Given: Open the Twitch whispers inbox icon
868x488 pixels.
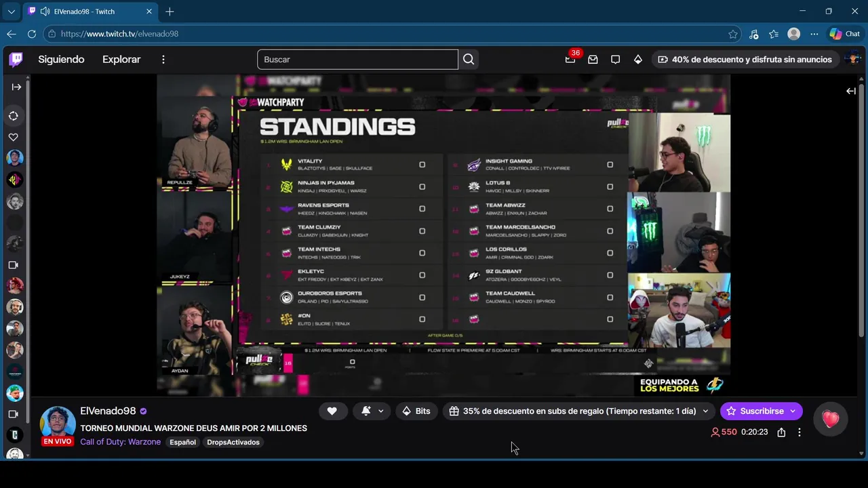Looking at the screenshot, I should (x=593, y=60).
